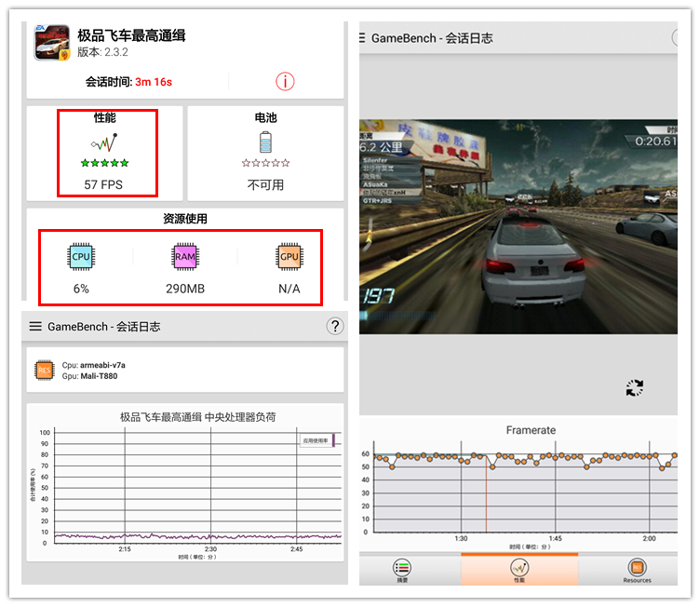Click the 极品飞车最高通缉 中央处理器负荷 chart title

point(197,417)
